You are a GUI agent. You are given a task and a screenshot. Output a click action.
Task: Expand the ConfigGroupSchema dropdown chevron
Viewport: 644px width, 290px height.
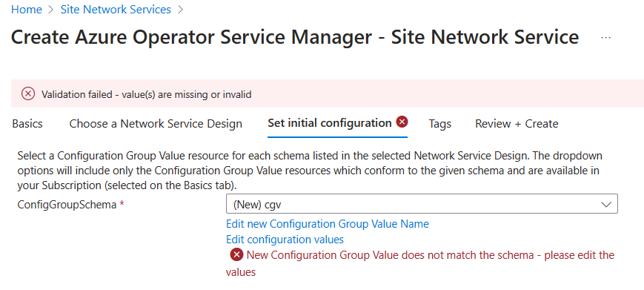(x=606, y=204)
